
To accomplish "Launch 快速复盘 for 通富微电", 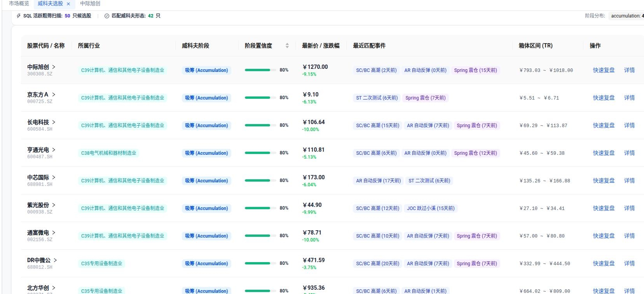I will [604, 236].
